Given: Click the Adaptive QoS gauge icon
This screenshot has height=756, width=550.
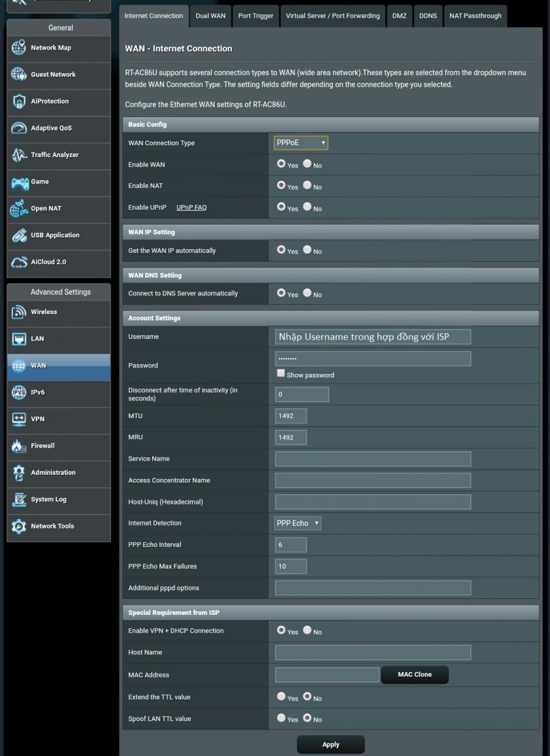Looking at the screenshot, I should click(19, 128).
